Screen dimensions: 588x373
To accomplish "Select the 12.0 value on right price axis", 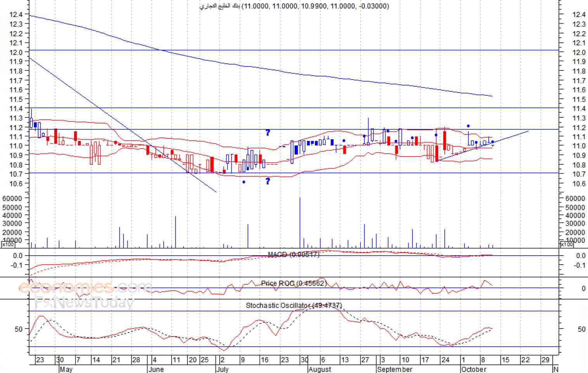I will tap(579, 52).
